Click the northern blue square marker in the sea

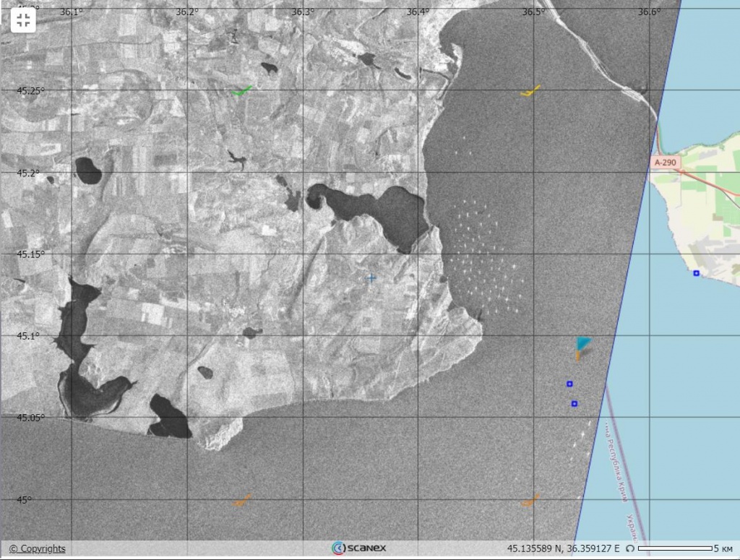(x=569, y=384)
